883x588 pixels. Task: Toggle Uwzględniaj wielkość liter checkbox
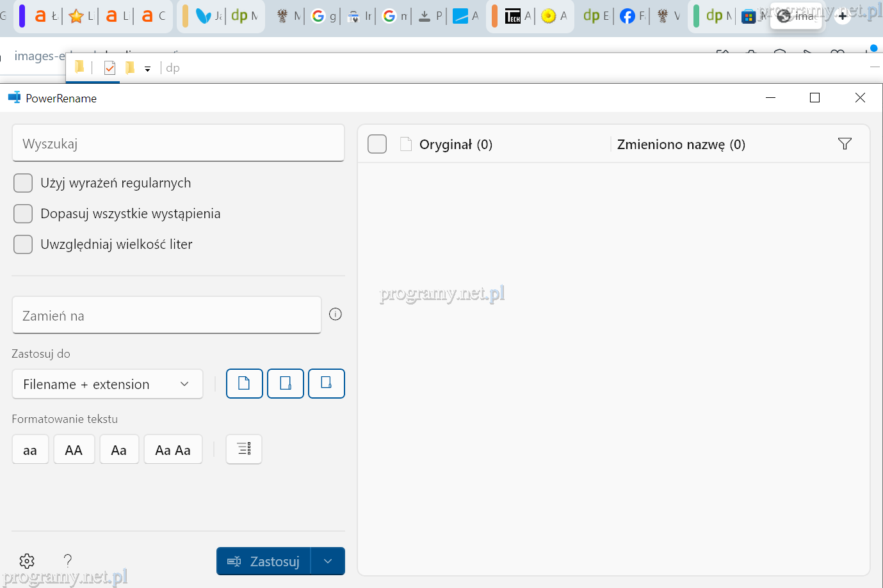[23, 244]
